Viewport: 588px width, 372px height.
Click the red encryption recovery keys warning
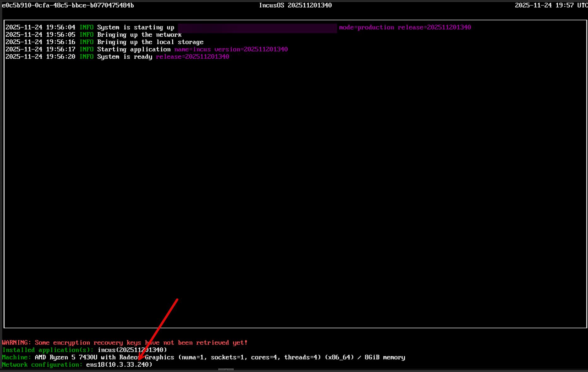coord(125,343)
